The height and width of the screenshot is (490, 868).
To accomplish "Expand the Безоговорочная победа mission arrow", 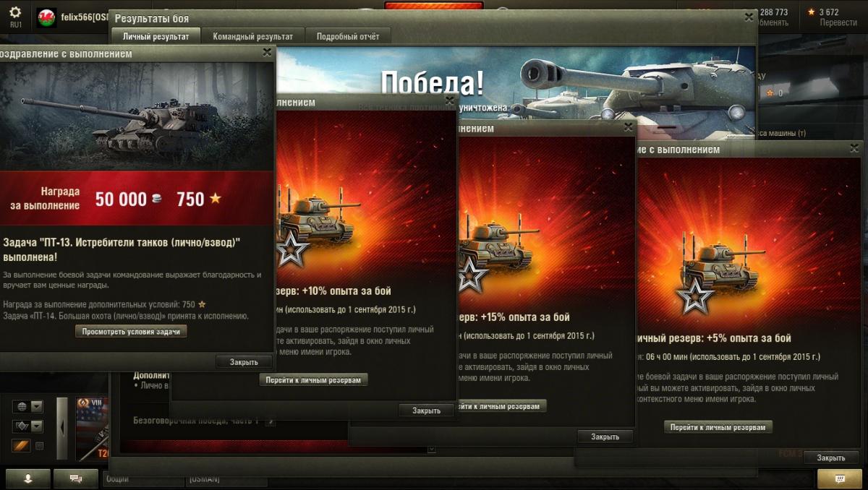I will tap(269, 421).
